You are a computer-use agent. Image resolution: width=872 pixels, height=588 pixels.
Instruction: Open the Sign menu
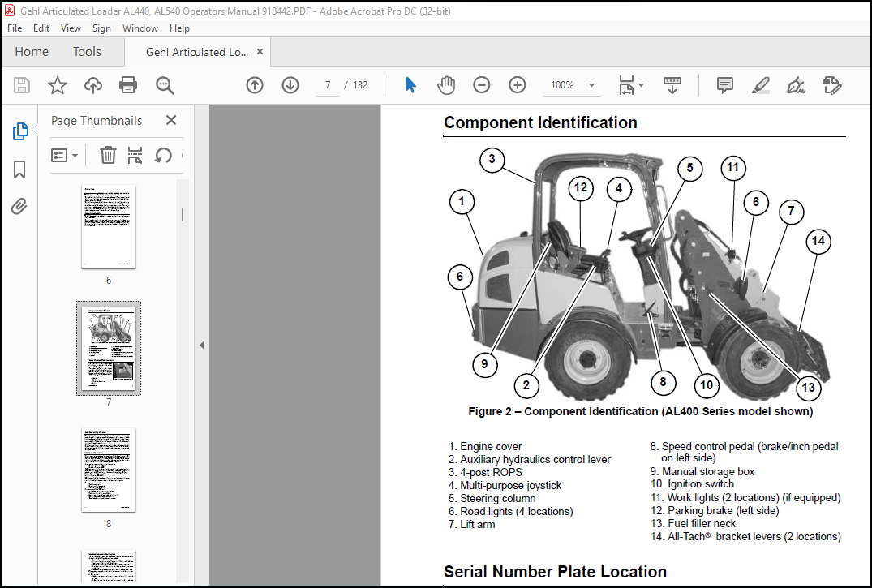pos(101,28)
